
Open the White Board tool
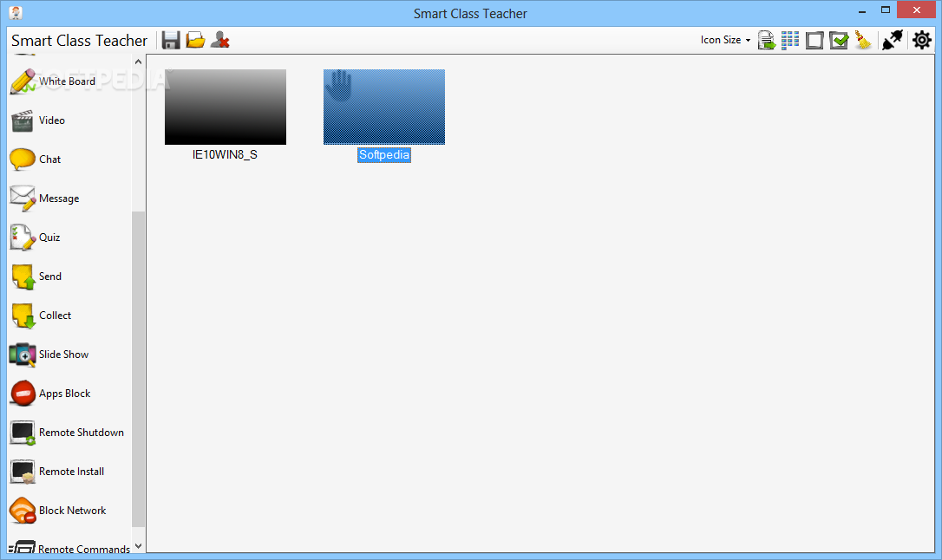(53, 81)
